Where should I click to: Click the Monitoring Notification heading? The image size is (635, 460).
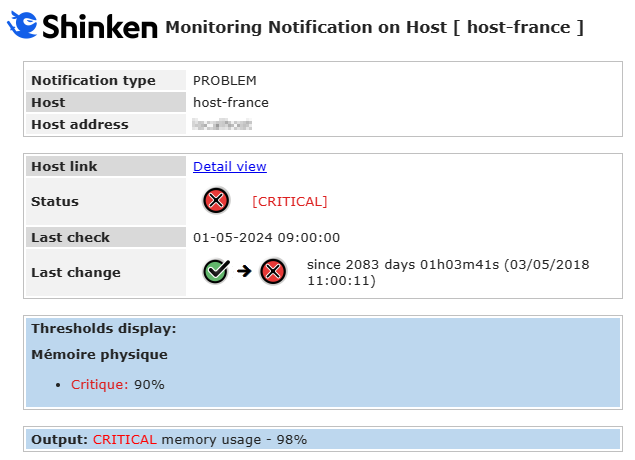pyautogui.click(x=374, y=27)
